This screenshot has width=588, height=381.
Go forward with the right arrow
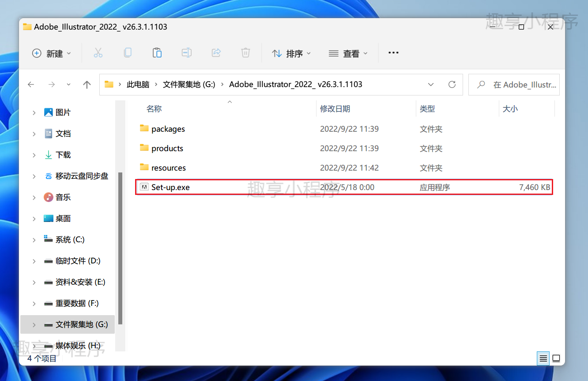click(x=52, y=84)
